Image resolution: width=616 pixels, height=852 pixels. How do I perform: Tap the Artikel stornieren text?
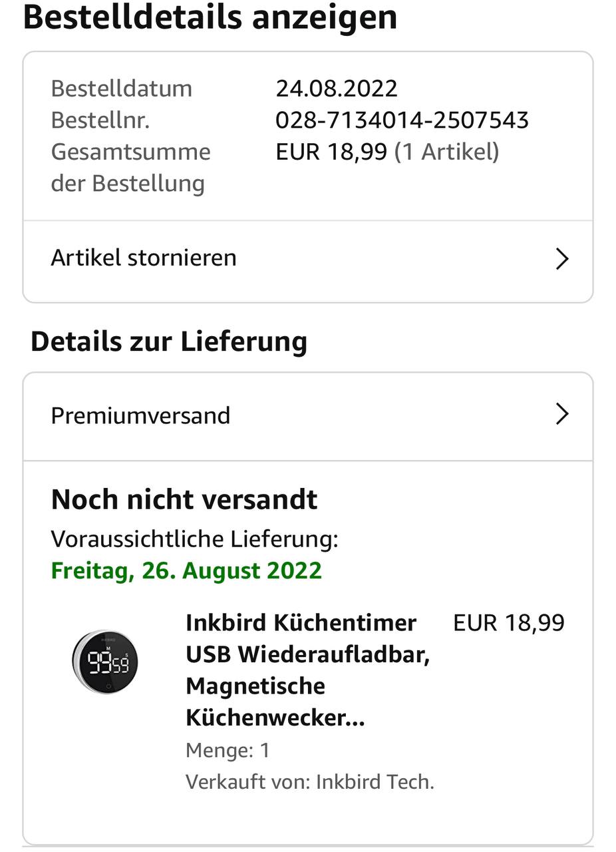click(144, 258)
